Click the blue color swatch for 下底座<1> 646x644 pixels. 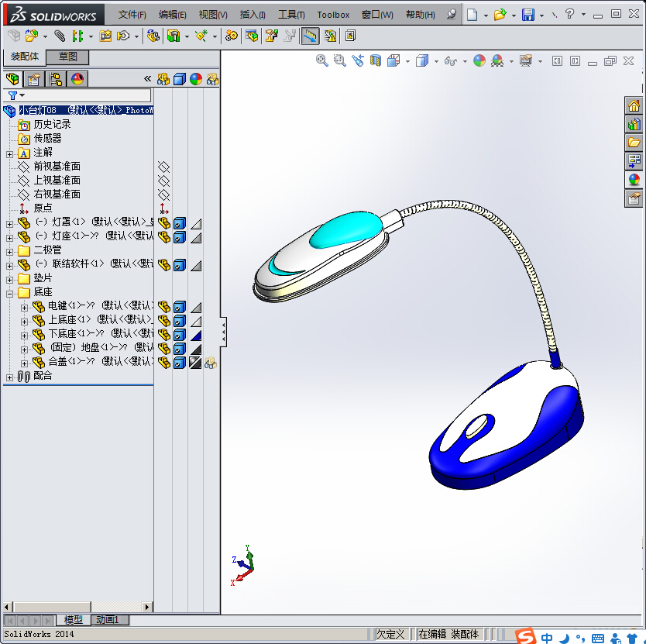196,336
